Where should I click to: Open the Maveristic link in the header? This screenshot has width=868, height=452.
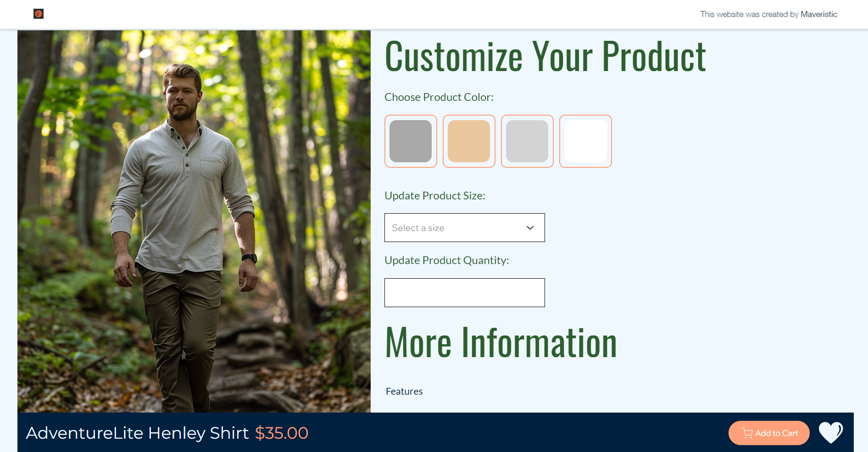(819, 14)
